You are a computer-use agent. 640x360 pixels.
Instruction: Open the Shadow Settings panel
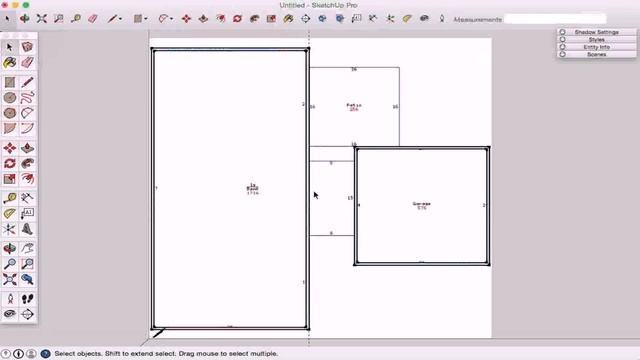click(x=596, y=32)
